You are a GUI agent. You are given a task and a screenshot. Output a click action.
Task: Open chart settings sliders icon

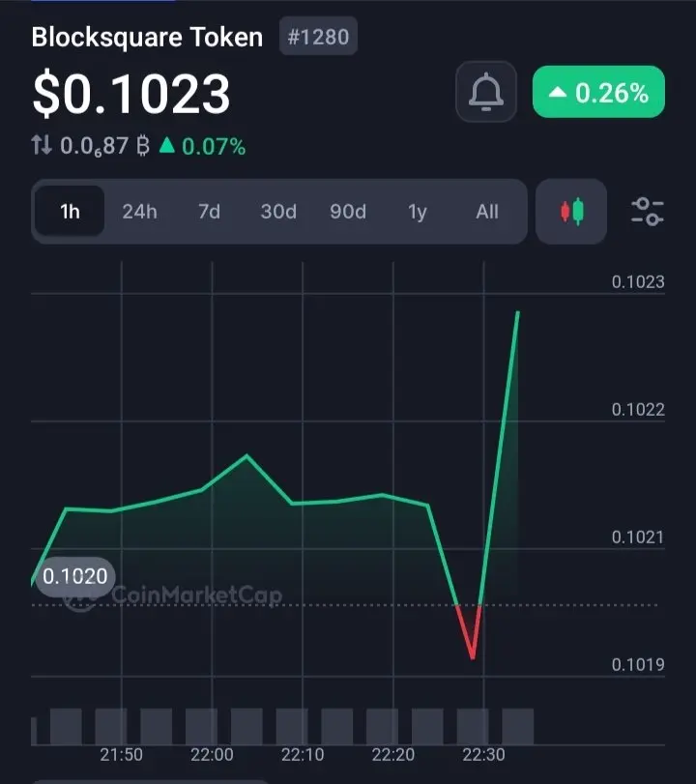[647, 212]
